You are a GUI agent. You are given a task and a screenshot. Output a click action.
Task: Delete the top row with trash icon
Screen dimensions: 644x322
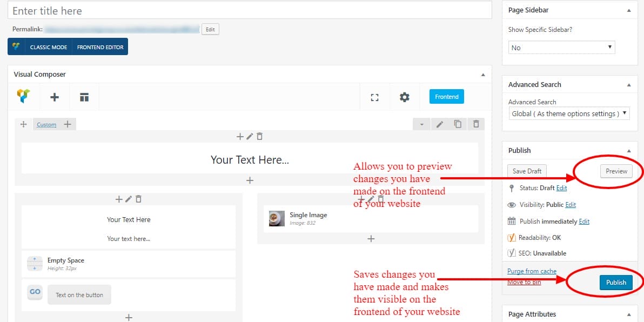tap(475, 124)
